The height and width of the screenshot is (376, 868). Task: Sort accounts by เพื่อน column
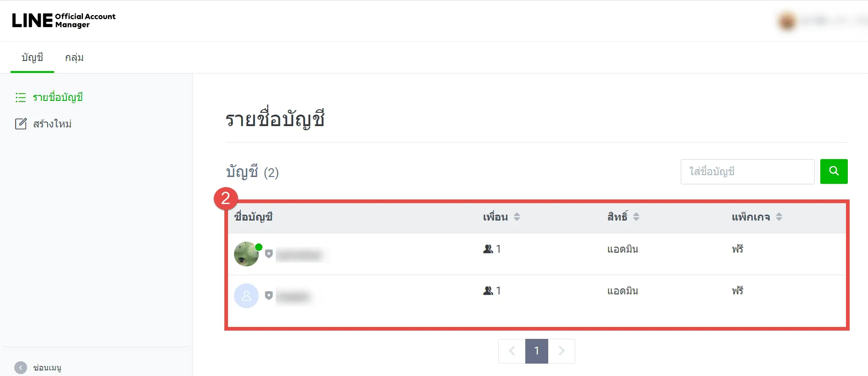(x=517, y=217)
